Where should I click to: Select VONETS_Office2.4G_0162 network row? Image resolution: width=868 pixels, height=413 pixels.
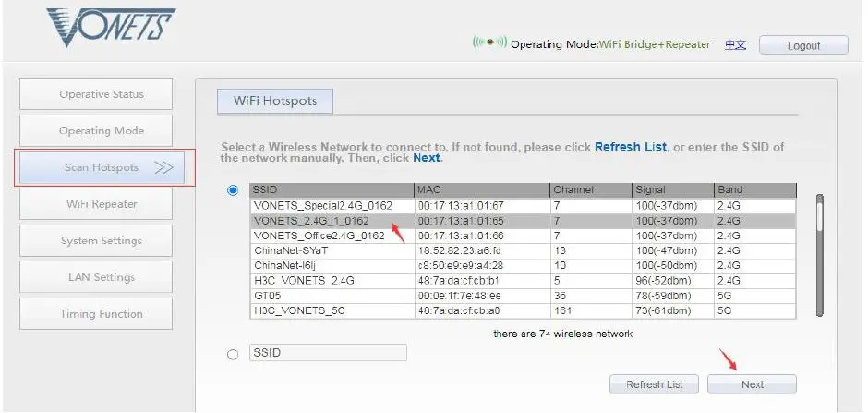(523, 236)
